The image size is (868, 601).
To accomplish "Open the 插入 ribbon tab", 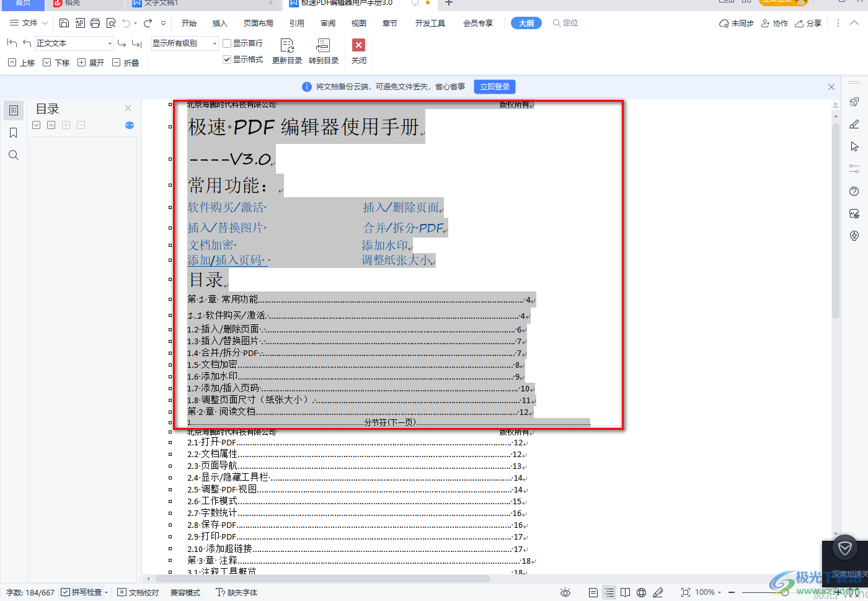I will 219,23.
